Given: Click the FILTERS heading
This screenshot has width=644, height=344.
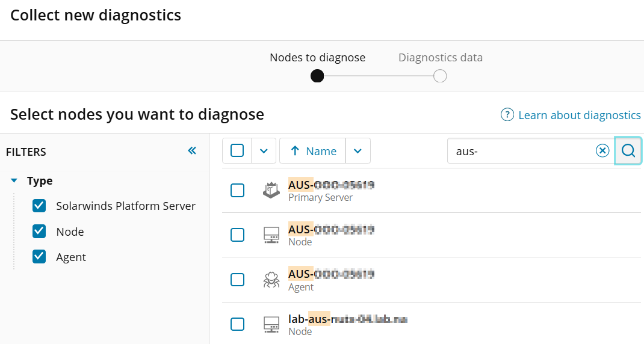Looking at the screenshot, I should point(26,152).
